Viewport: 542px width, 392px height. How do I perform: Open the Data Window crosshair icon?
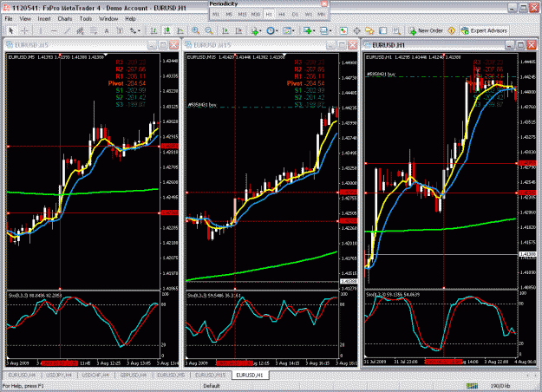[x=356, y=30]
